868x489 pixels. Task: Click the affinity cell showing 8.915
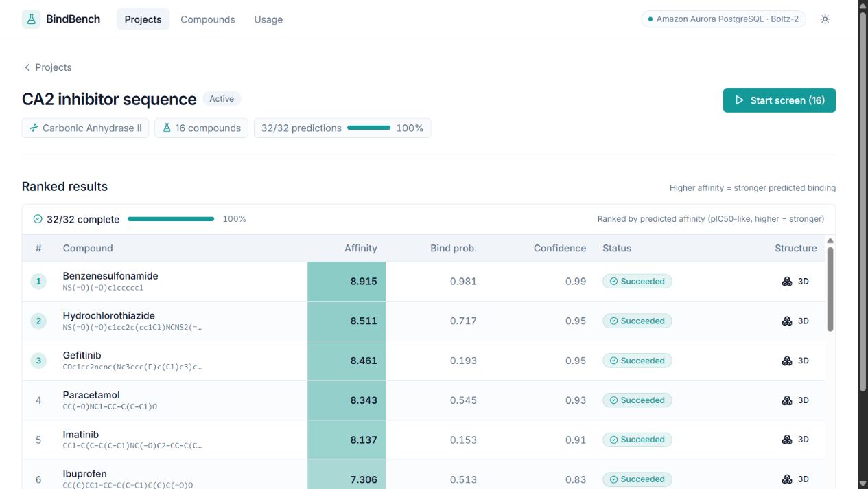pos(347,281)
